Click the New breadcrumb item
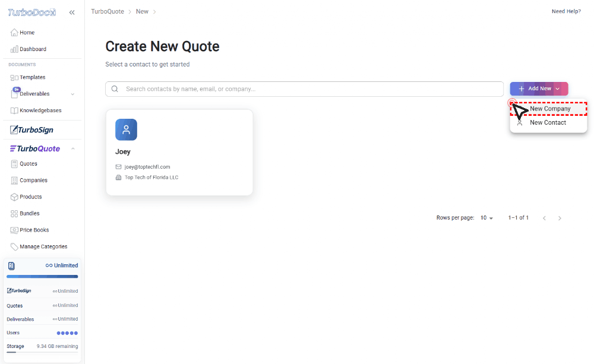This screenshot has width=594, height=364. pos(142,12)
